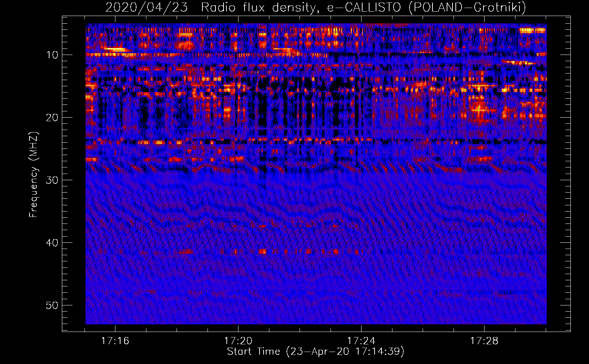Click the plot title 'Radio flux density, e-CALLISTO (POLAND-Grotniki)'
Viewport: 589px width, 364px height.
pyautogui.click(x=363, y=7)
